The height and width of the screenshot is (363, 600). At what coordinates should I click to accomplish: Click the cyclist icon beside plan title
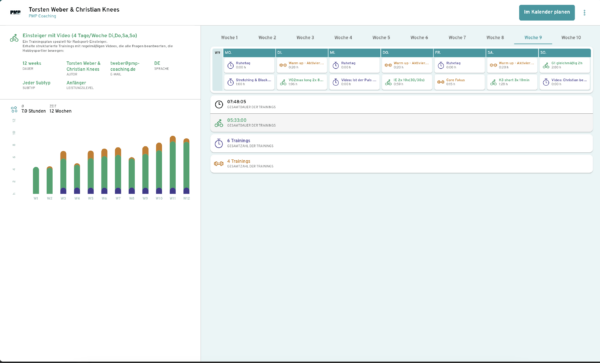coord(14,38)
